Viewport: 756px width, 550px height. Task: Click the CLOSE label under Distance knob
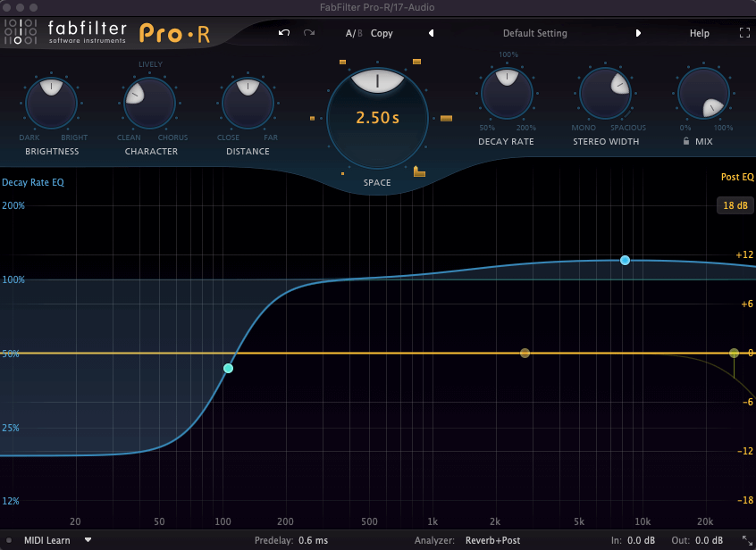point(228,137)
